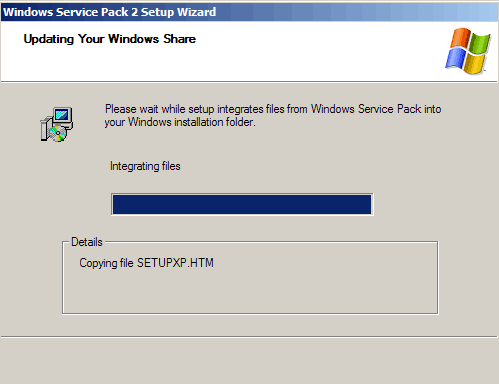Click the Windows Service Pack 2 Setup Wizard title
Screen dimensions: 499x384
(x=110, y=12)
